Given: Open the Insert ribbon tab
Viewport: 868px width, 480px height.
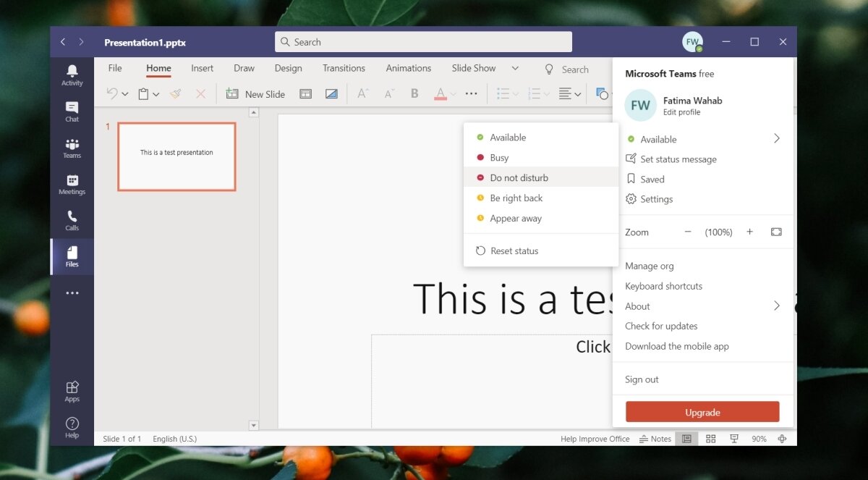Looking at the screenshot, I should click(x=202, y=67).
